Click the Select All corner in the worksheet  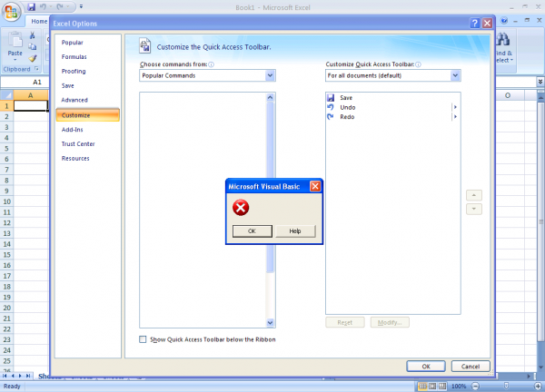coord(6,95)
